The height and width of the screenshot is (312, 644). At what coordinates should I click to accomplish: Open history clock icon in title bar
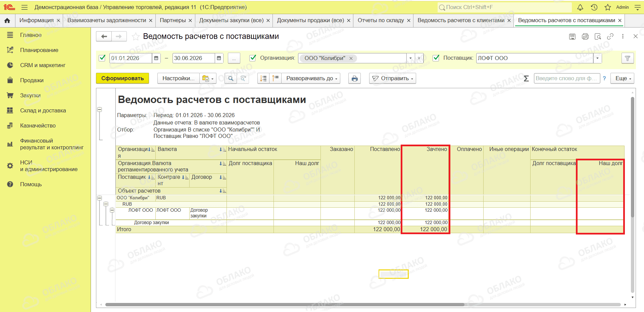[594, 7]
